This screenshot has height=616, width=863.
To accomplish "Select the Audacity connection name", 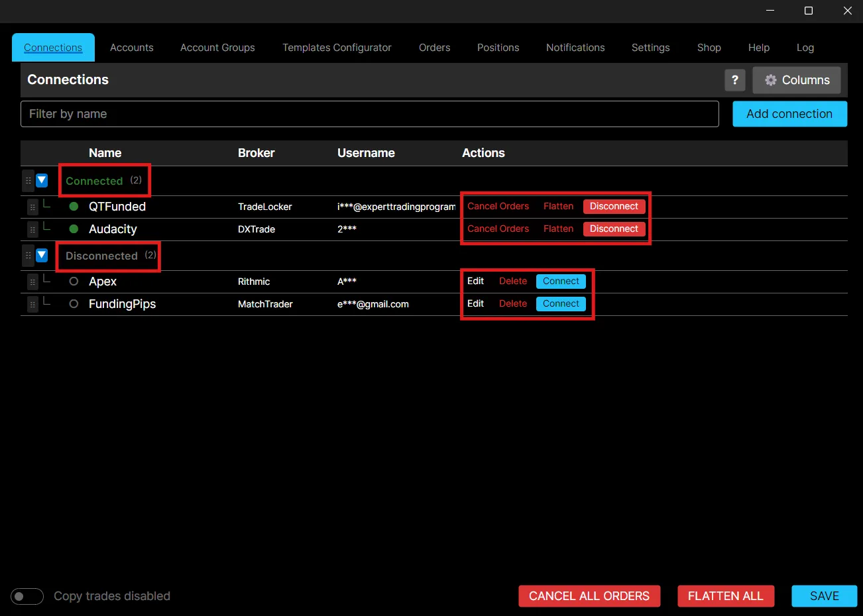I will (113, 229).
